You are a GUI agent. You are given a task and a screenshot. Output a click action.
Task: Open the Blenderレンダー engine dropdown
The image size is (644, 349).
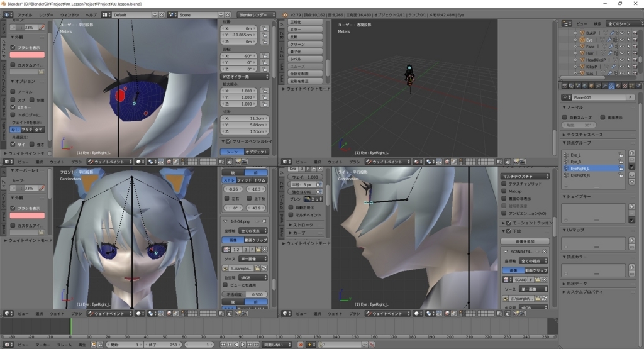(257, 15)
